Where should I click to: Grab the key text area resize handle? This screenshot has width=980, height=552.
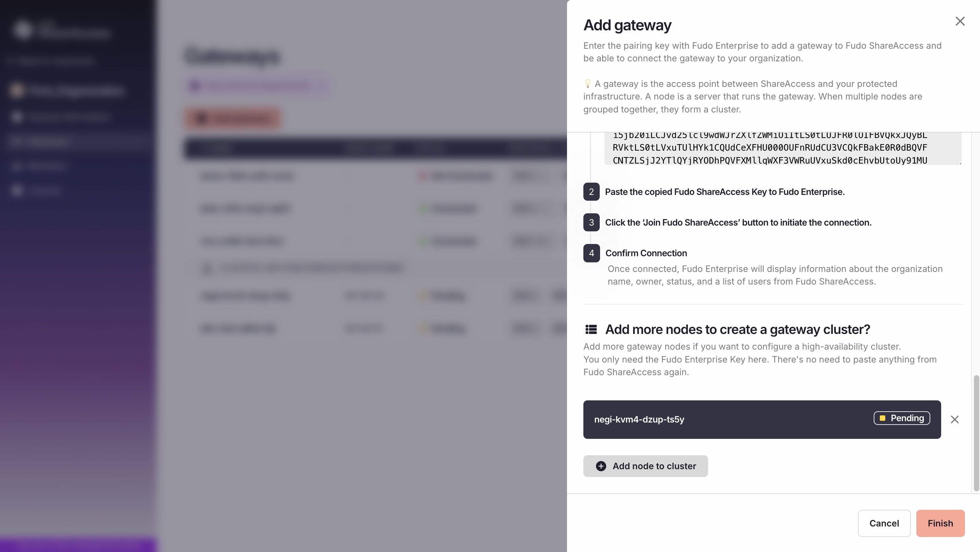click(960, 163)
